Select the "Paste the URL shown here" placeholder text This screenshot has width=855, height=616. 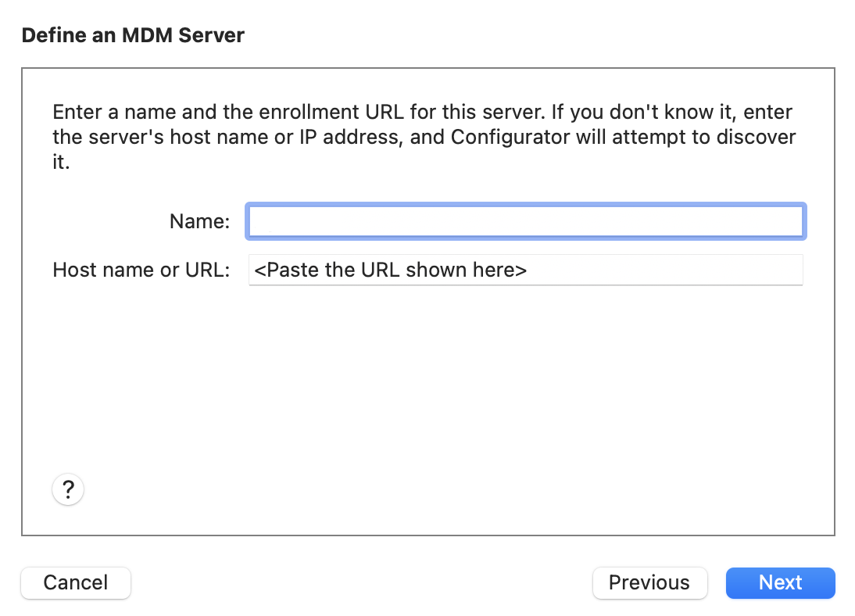(x=390, y=270)
